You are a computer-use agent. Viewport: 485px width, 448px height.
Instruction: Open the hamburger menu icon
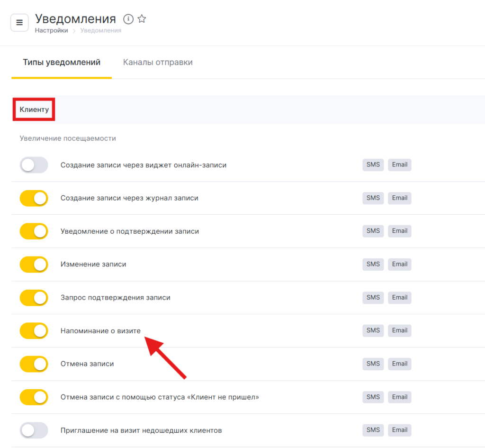[x=19, y=22]
